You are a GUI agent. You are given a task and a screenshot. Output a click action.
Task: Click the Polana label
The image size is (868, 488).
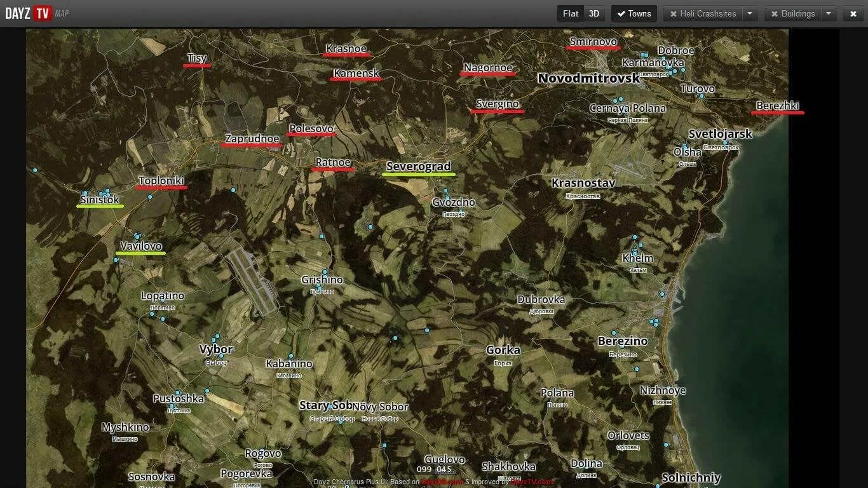point(557,393)
